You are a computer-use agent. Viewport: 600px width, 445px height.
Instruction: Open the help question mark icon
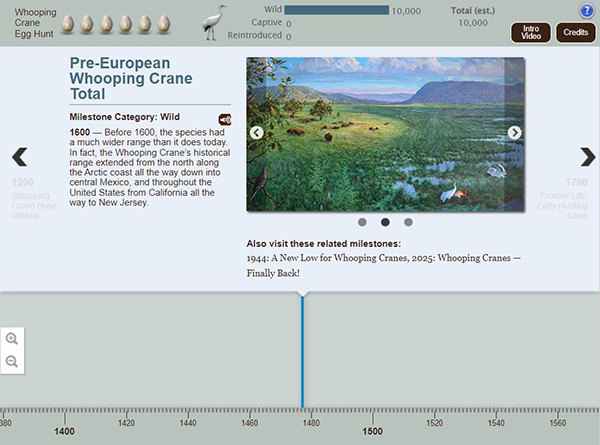coord(587,11)
